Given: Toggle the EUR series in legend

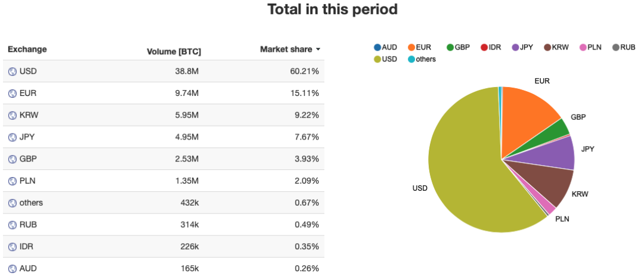Looking at the screenshot, I should 420,47.
